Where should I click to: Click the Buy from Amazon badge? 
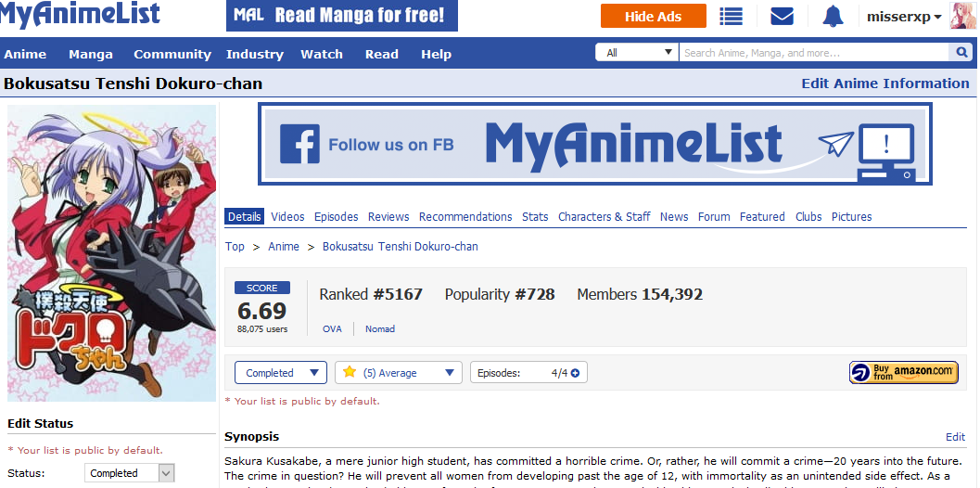point(904,372)
